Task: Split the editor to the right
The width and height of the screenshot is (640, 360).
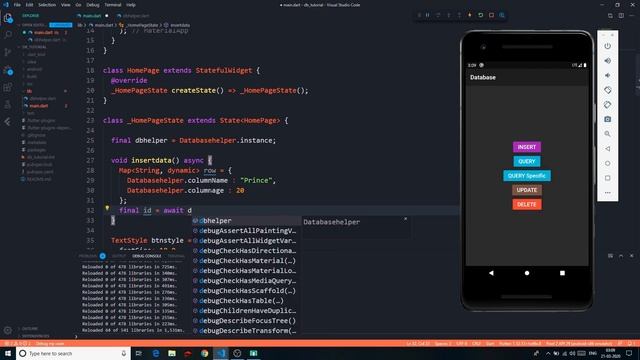Action: coord(621,16)
